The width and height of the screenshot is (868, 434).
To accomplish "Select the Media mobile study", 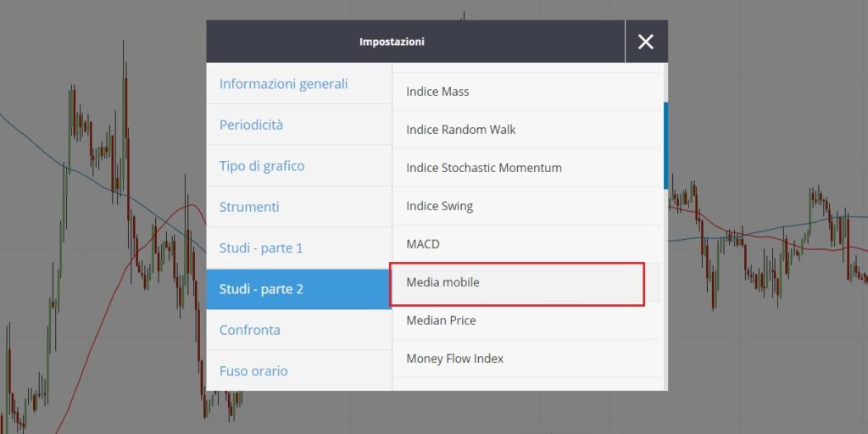I will click(x=526, y=282).
